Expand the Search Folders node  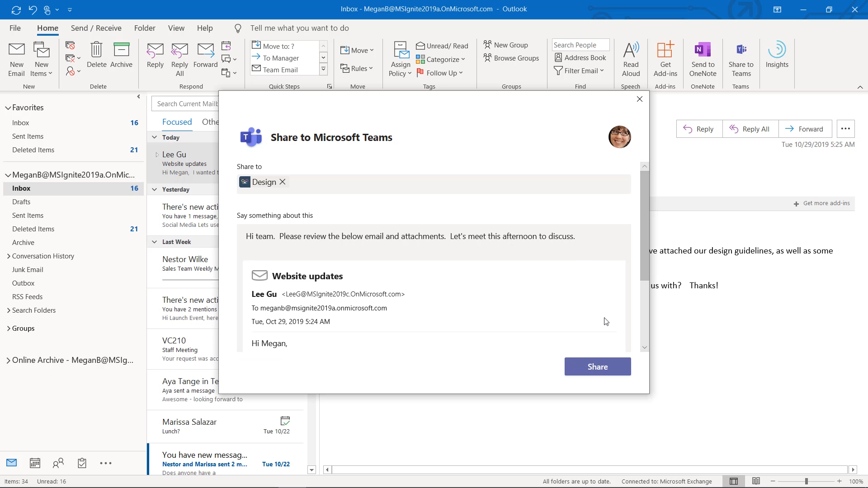[x=9, y=310]
